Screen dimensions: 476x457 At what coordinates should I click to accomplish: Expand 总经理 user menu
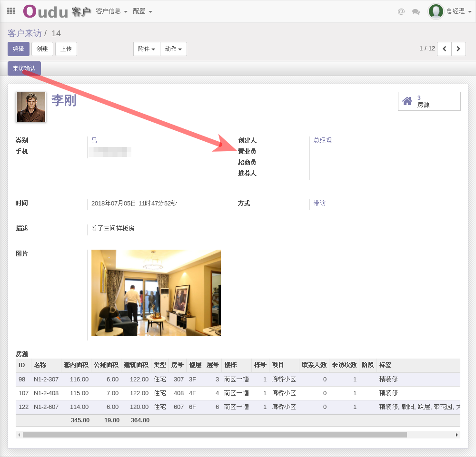coord(459,11)
